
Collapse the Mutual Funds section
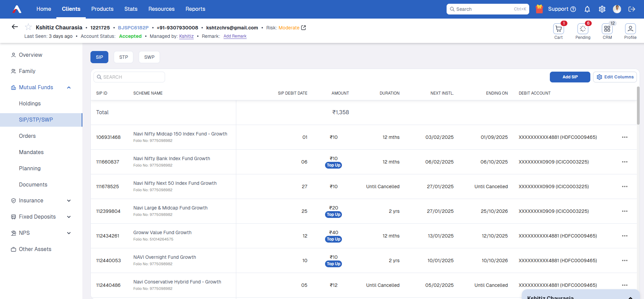[x=69, y=88]
